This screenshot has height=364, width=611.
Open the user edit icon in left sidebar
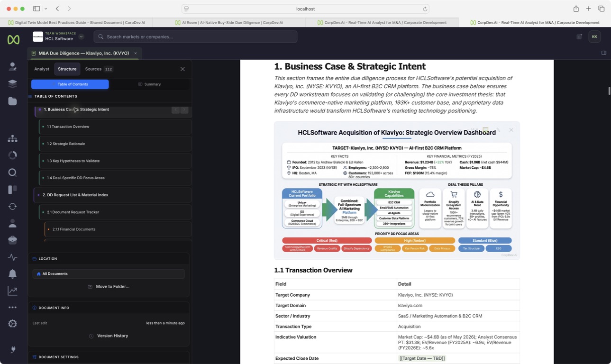pos(13,67)
